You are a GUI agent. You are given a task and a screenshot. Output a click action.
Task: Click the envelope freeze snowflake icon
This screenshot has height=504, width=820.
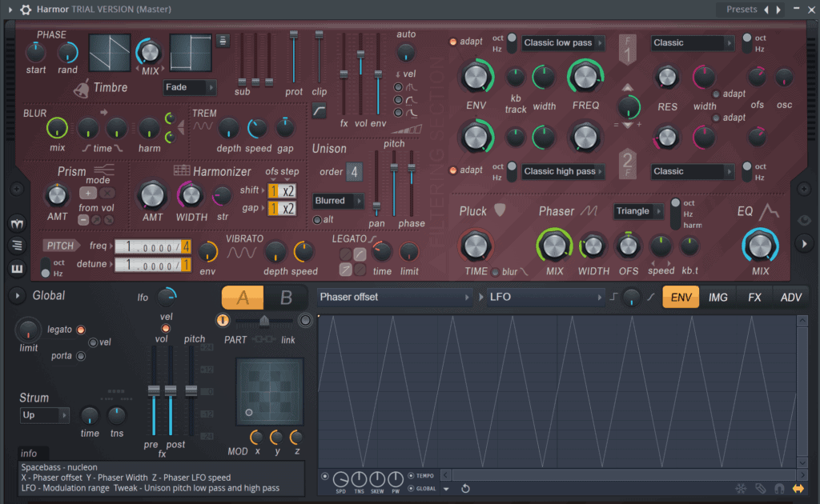tap(741, 489)
